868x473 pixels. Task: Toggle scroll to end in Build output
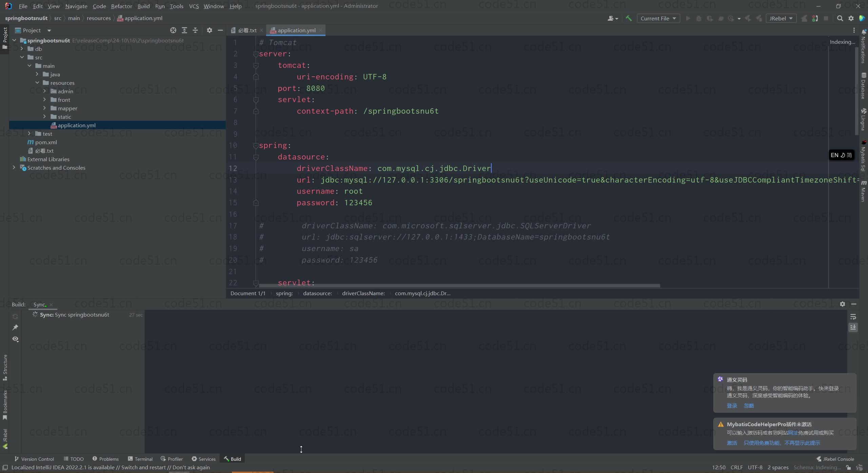[853, 327]
